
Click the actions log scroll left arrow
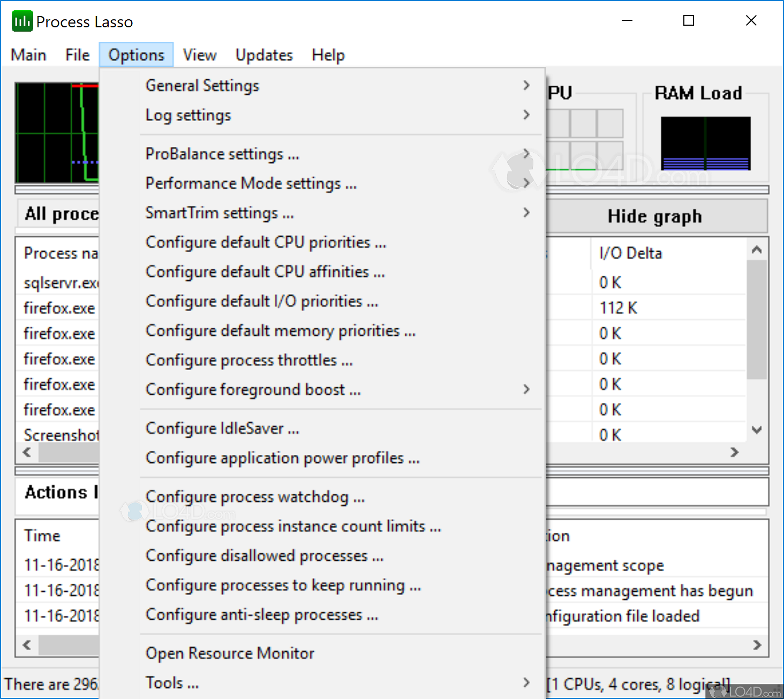[27, 645]
